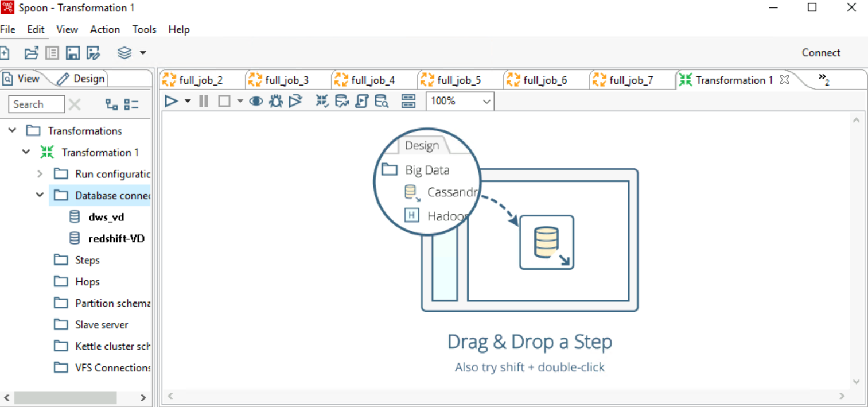This screenshot has height=407, width=868.
Task: Switch to the full_job_4 tab
Action: pos(373,80)
